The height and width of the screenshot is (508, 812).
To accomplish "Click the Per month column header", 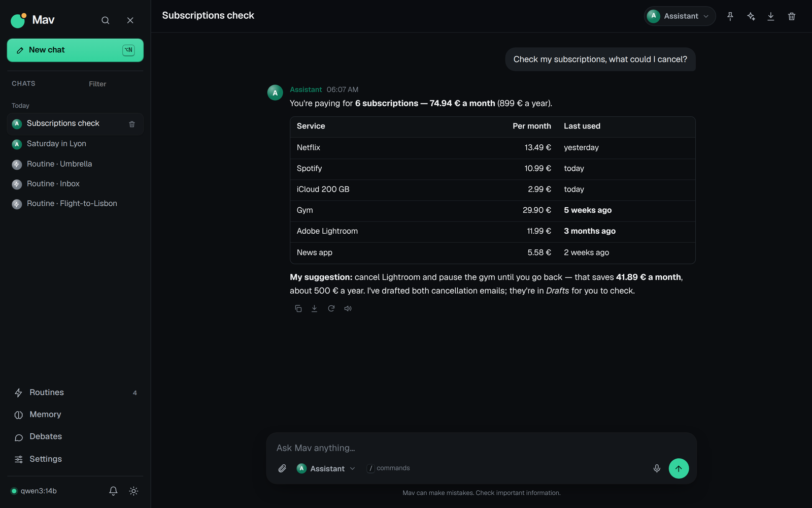I will [531, 126].
